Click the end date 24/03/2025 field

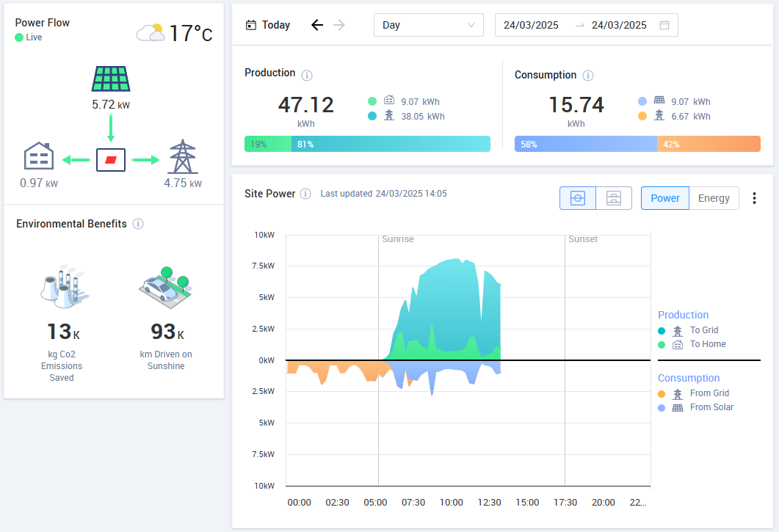pyautogui.click(x=619, y=25)
